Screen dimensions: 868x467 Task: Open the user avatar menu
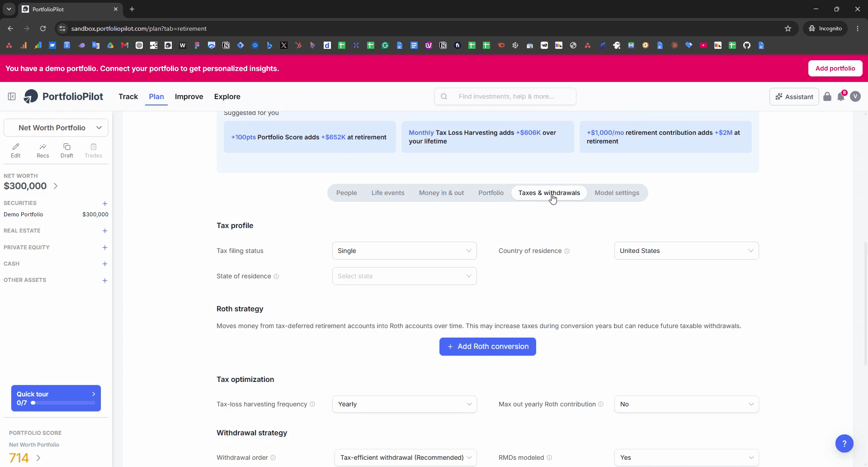(x=855, y=96)
